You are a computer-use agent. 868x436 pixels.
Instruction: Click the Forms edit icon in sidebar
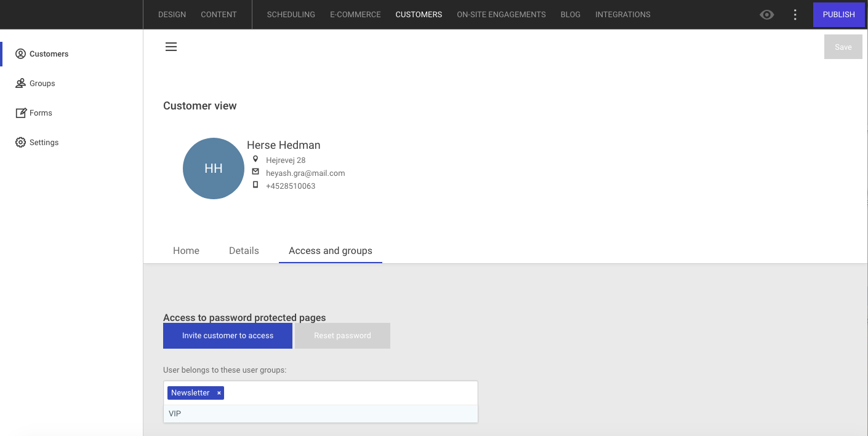(20, 113)
